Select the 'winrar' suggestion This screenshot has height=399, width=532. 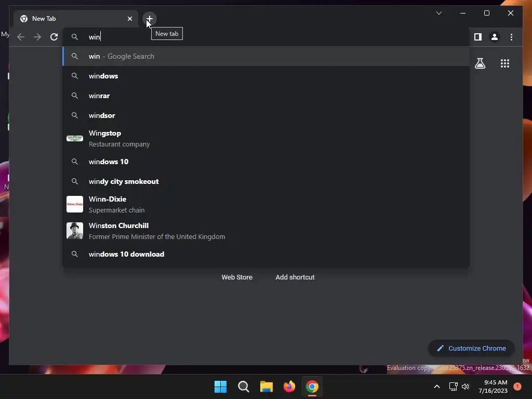[x=266, y=96]
